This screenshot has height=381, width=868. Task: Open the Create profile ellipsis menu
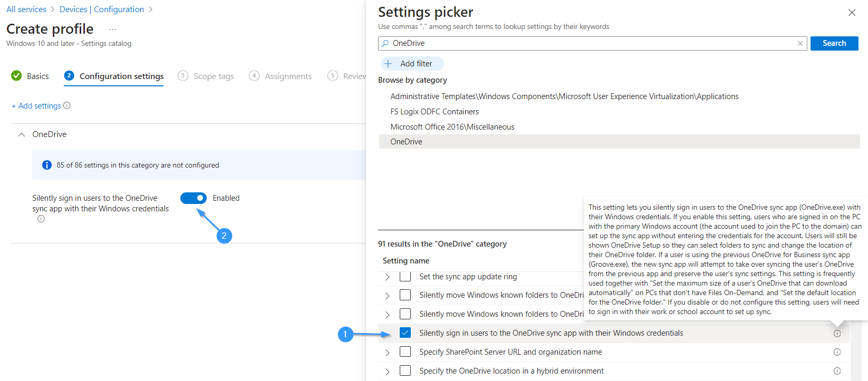(x=112, y=30)
